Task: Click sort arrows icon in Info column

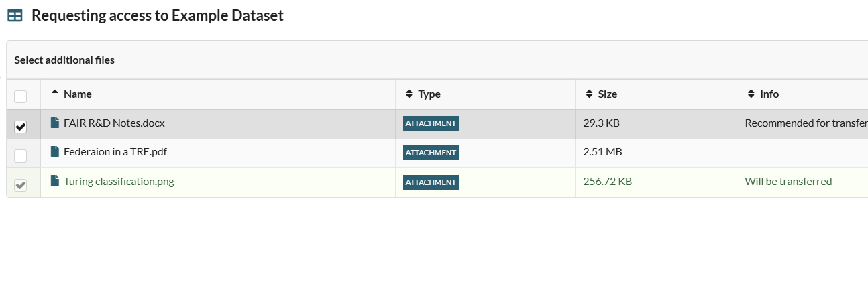Action: coord(751,94)
